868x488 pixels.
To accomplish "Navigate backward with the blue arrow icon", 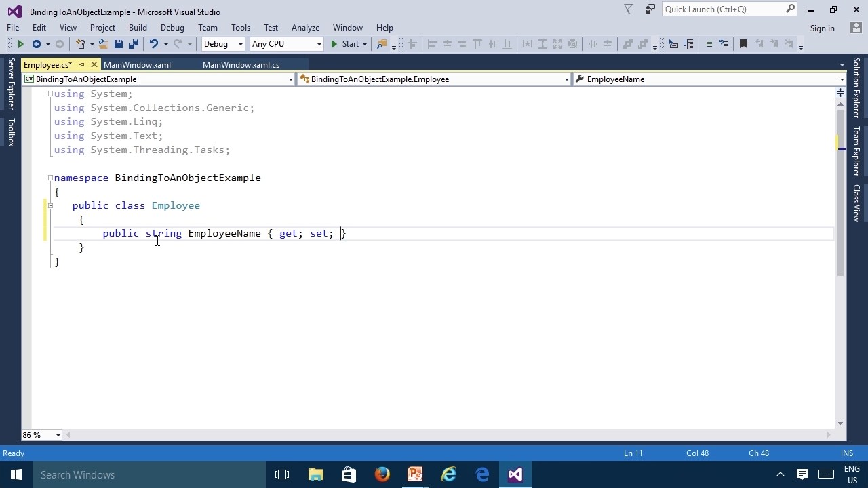I will pos(36,44).
